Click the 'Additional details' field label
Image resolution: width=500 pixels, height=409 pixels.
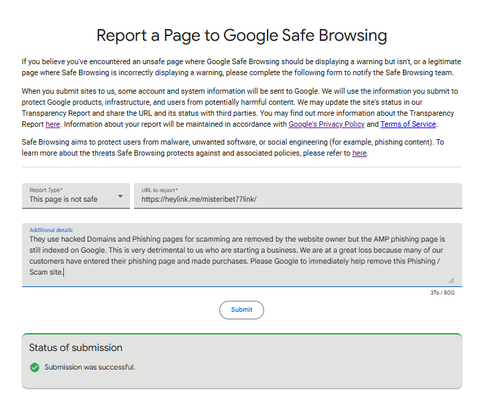pos(51,230)
